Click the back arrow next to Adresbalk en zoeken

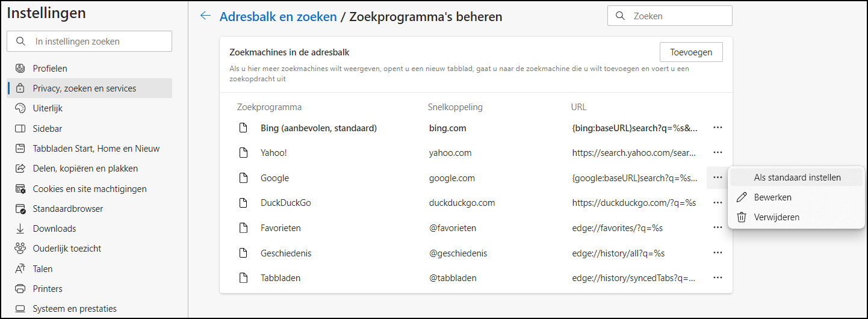click(x=205, y=16)
